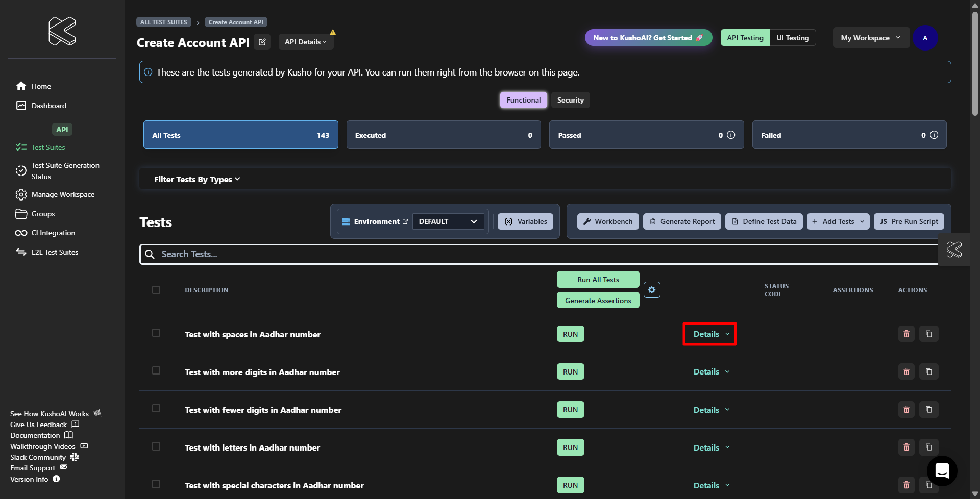
Task: Click the info icon in Passed card
Action: pos(731,135)
